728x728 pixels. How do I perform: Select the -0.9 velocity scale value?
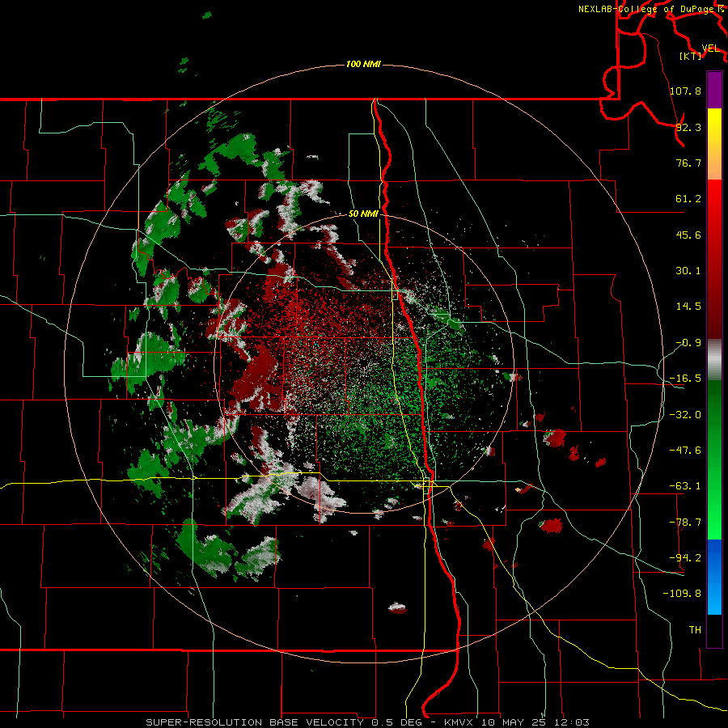pos(688,343)
